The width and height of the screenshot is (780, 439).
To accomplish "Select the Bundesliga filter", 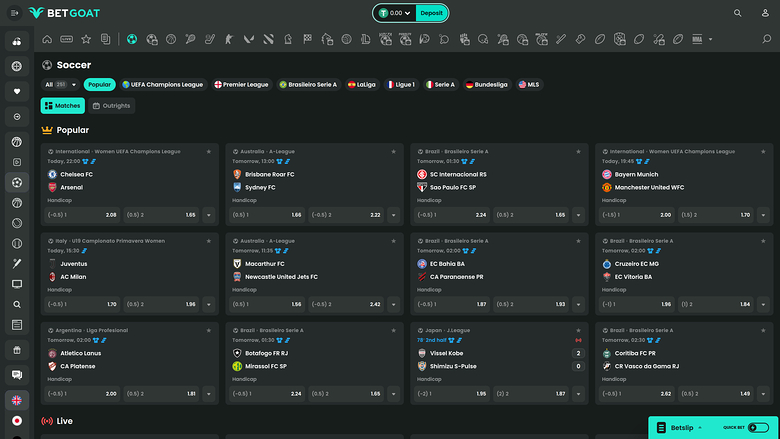I will [487, 85].
